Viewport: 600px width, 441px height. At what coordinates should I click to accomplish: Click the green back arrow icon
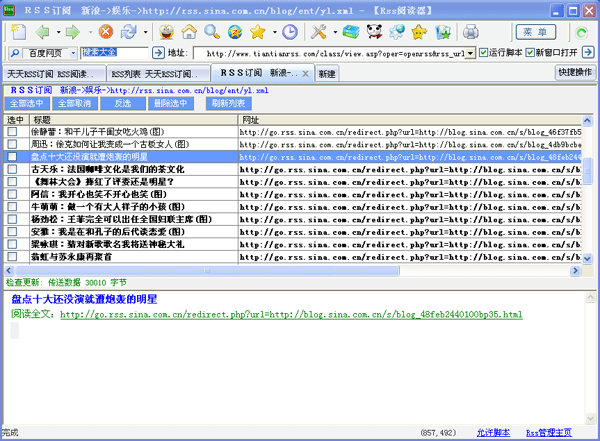(43, 31)
